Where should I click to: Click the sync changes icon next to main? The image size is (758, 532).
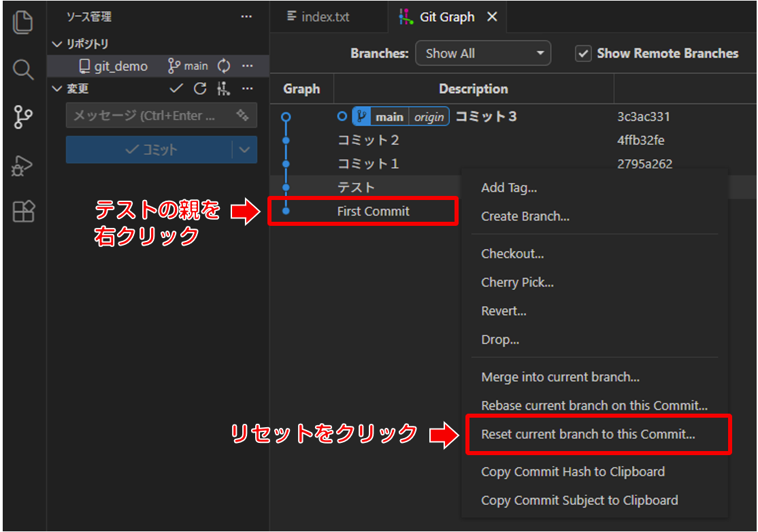[x=224, y=66]
